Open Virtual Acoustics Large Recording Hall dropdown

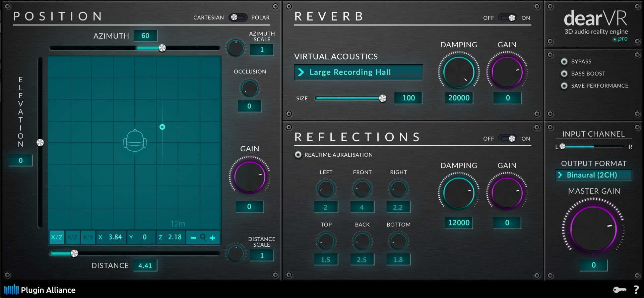(358, 72)
